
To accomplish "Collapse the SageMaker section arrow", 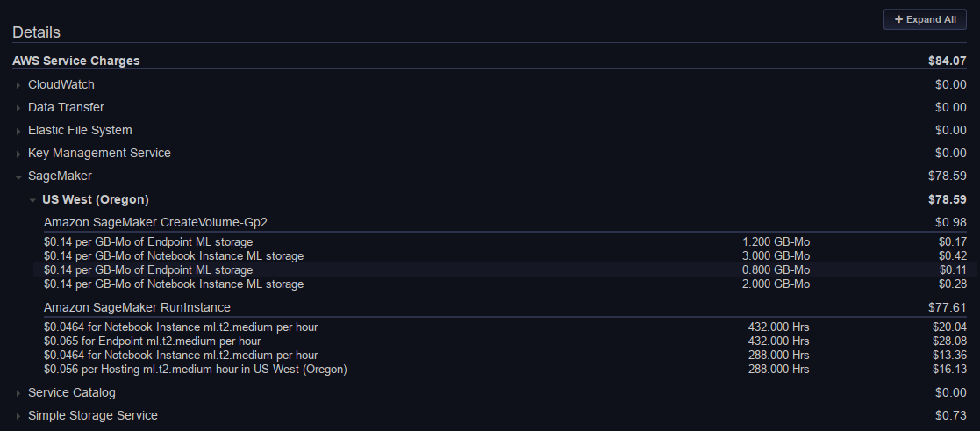I will [x=18, y=176].
